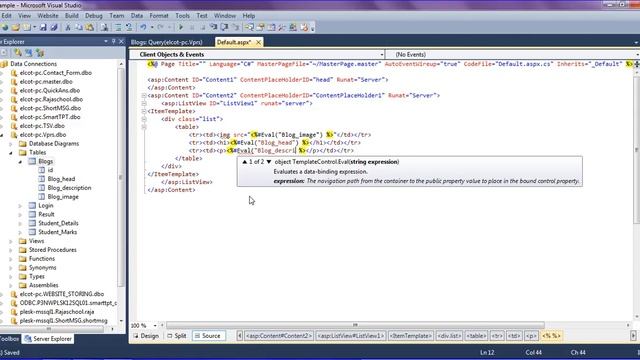Expand the Database Diagrams folder
The image size is (640, 360).
tap(11, 144)
